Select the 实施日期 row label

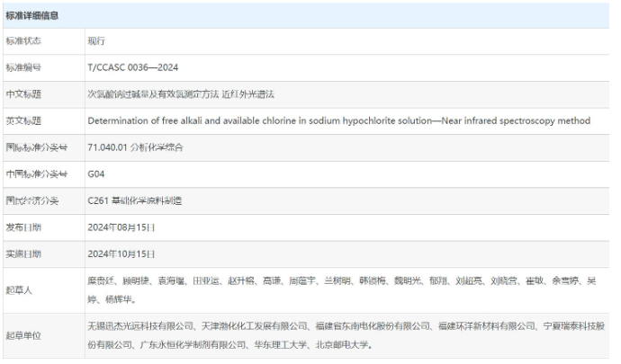pos(23,253)
